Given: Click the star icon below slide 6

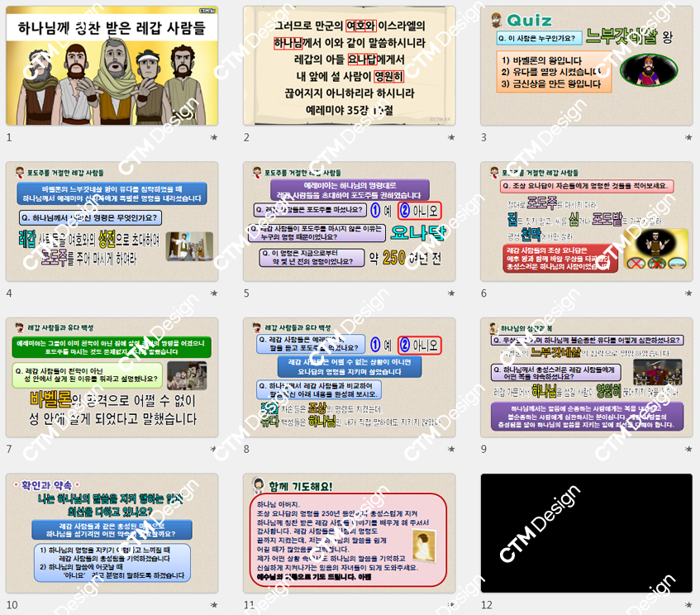Looking at the screenshot, I should (x=689, y=293).
